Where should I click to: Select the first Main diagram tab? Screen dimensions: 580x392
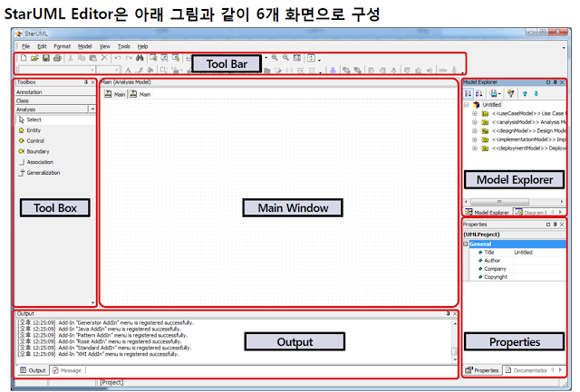(x=115, y=94)
